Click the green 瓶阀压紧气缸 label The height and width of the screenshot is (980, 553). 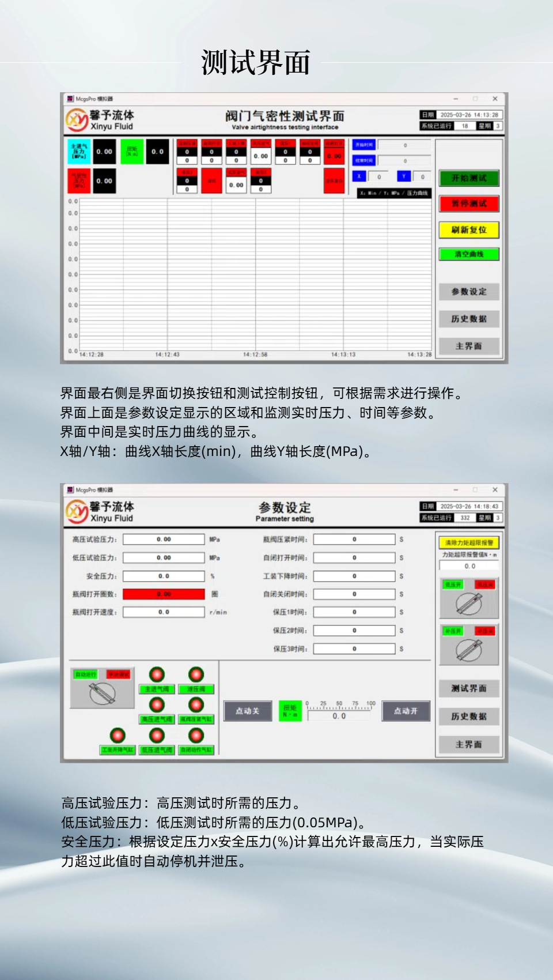tap(196, 719)
